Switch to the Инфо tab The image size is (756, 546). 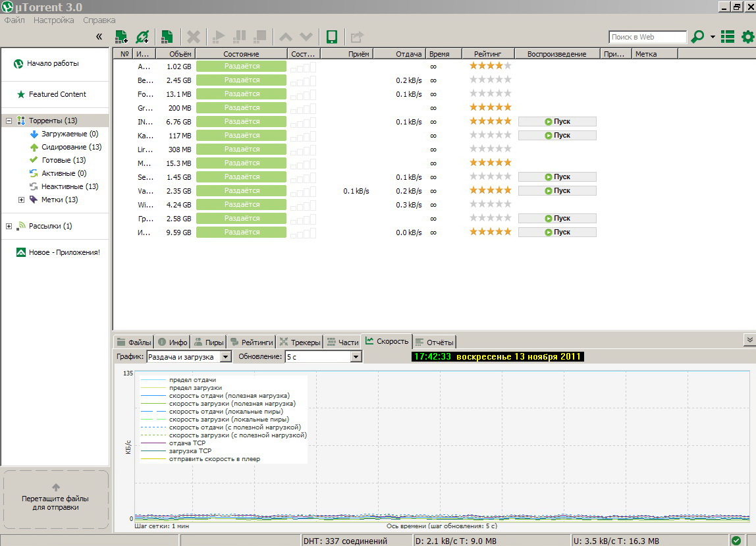[x=173, y=342]
